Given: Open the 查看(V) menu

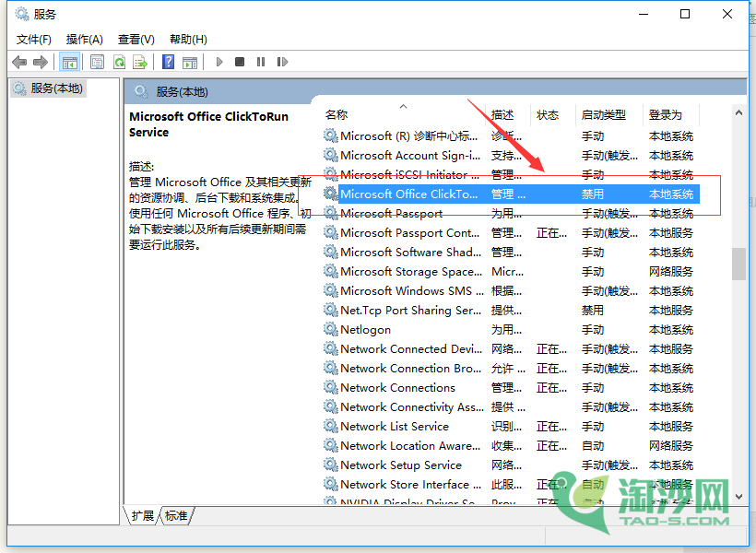Looking at the screenshot, I should pyautogui.click(x=135, y=39).
